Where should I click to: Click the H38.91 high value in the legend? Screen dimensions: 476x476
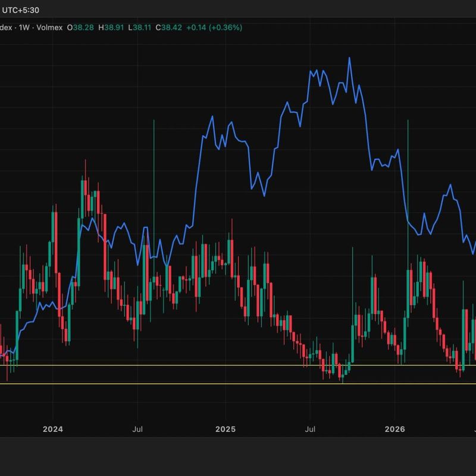point(111,27)
